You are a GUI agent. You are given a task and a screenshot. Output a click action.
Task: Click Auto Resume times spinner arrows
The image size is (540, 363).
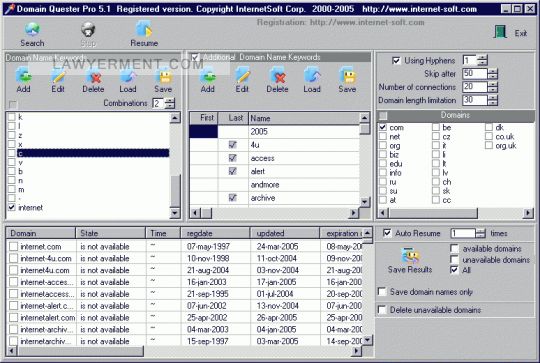[x=481, y=233]
